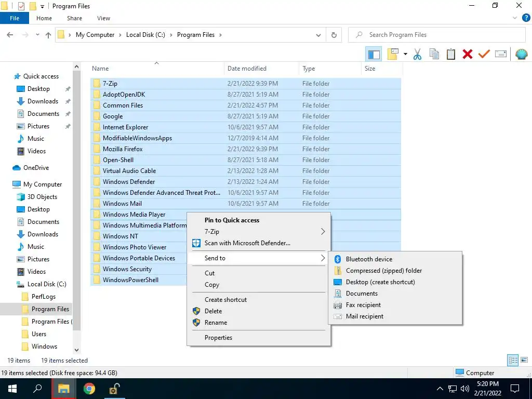This screenshot has width=532, height=399.
Task: Send to Documents
Action: tap(395, 294)
